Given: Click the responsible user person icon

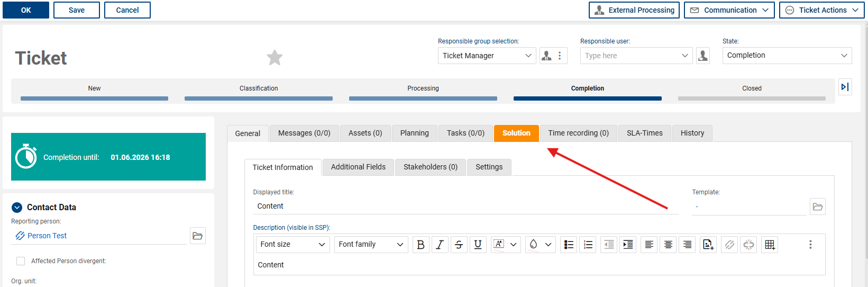Looking at the screenshot, I should 703,56.
